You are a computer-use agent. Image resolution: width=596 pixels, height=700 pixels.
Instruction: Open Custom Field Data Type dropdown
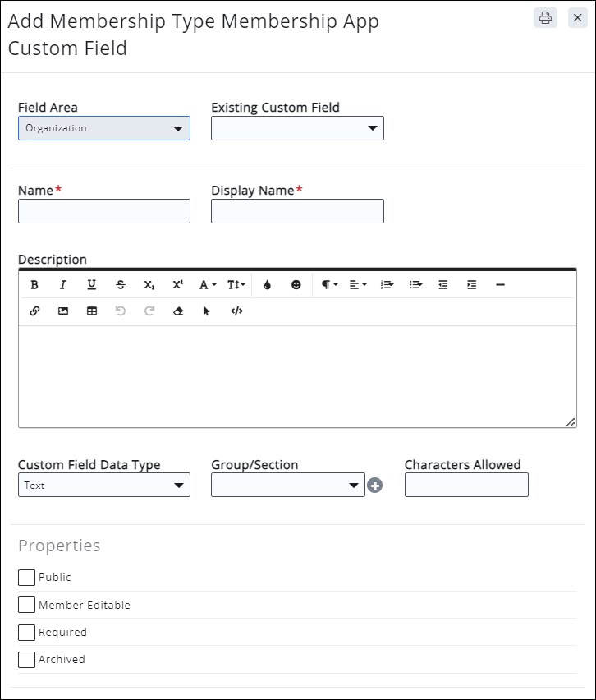(x=104, y=486)
